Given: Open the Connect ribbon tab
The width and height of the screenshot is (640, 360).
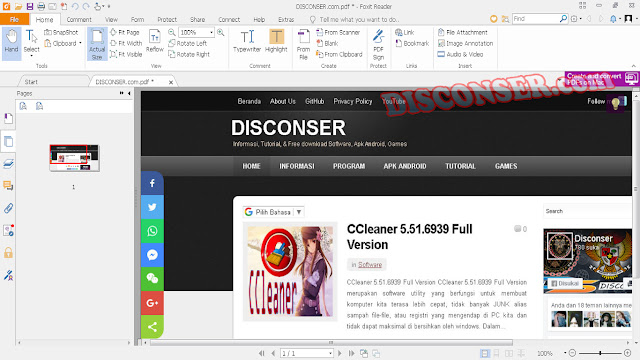Looking at the screenshot, I should 229,19.
